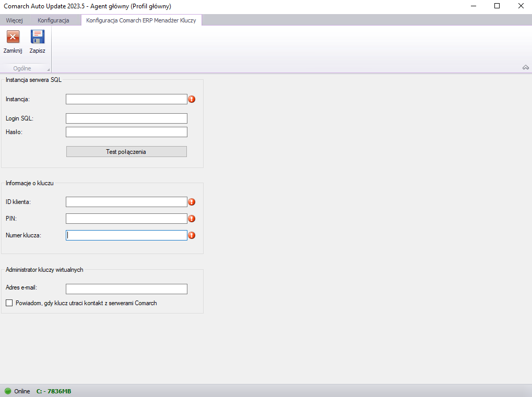Viewport: 532px width, 397px height.
Task: Click the Numer klucza input field
Action: 126,235
